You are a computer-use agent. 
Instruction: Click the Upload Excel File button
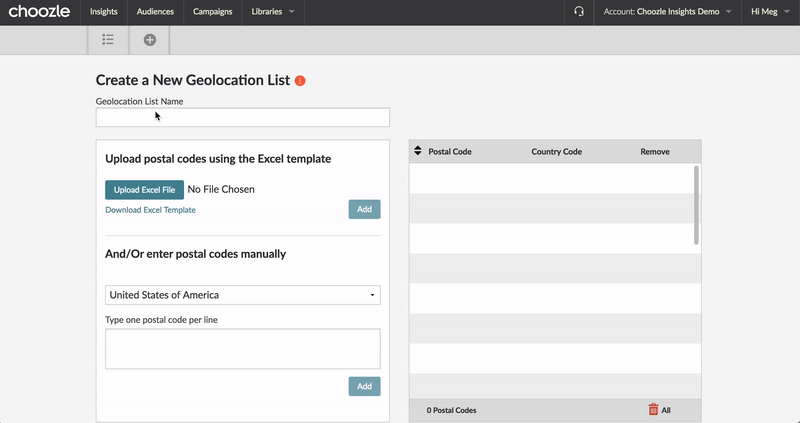(144, 190)
